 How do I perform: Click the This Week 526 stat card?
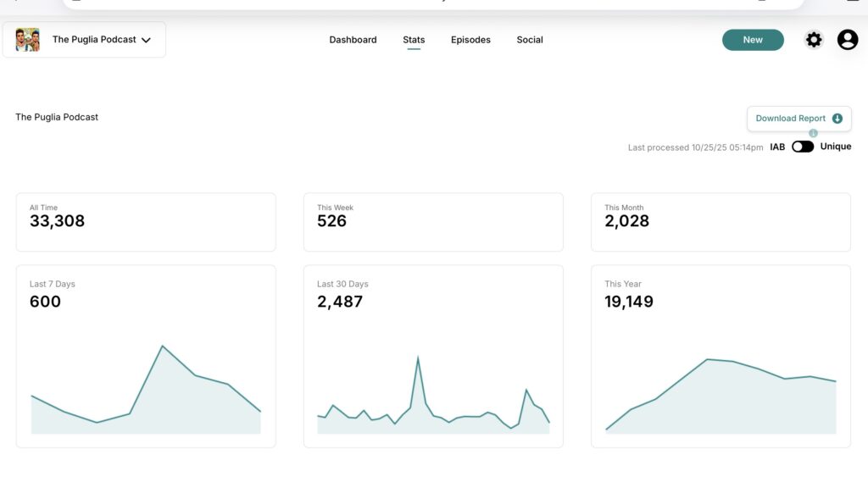click(x=433, y=222)
